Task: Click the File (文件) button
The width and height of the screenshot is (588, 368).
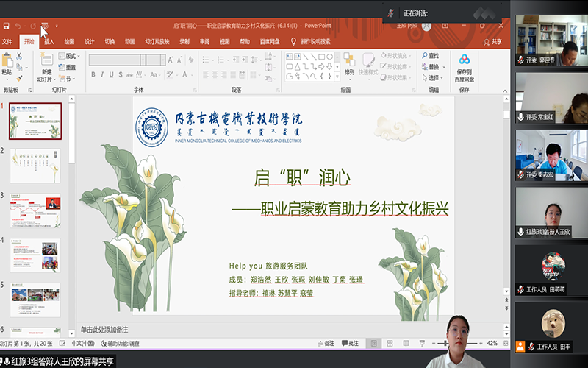Action: (x=7, y=42)
